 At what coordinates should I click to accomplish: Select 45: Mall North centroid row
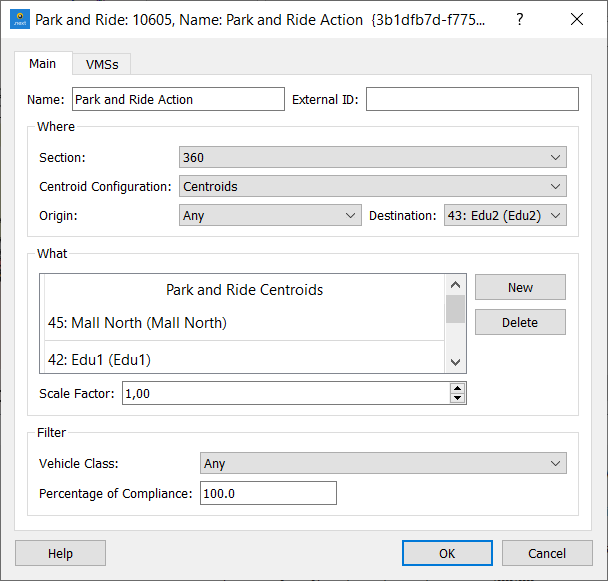coord(242,323)
